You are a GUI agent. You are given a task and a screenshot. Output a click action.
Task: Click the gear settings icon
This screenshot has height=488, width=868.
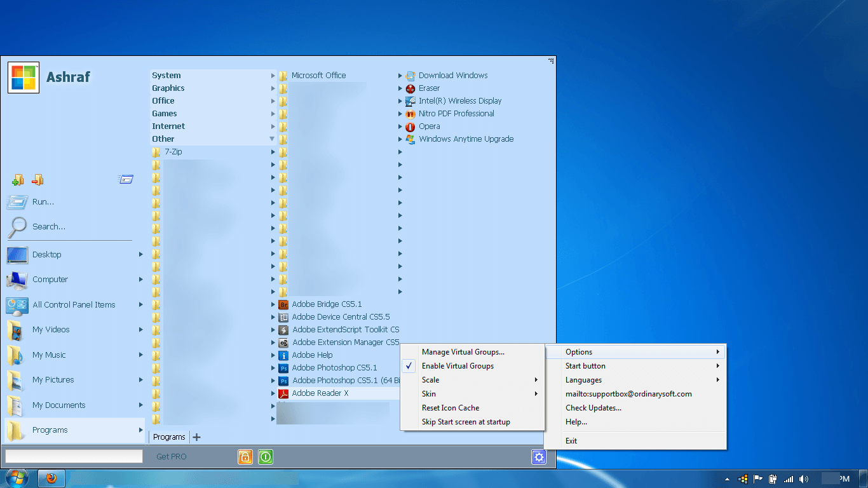[x=539, y=456]
